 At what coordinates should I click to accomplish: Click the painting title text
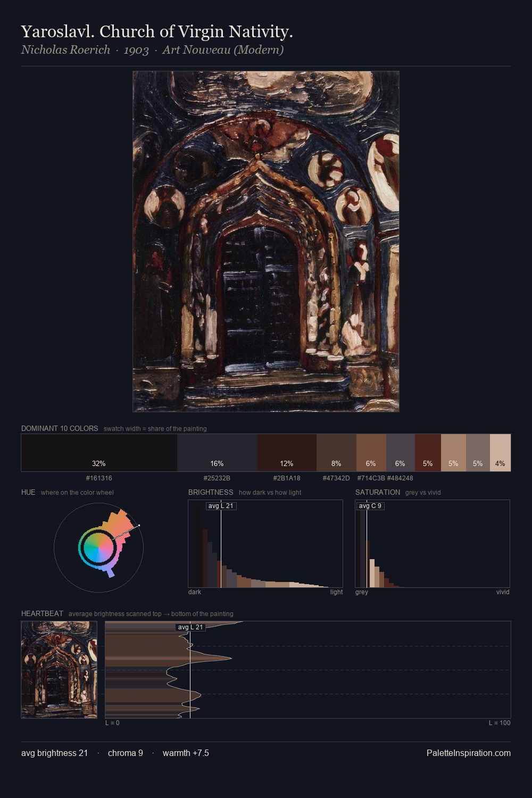(x=157, y=31)
